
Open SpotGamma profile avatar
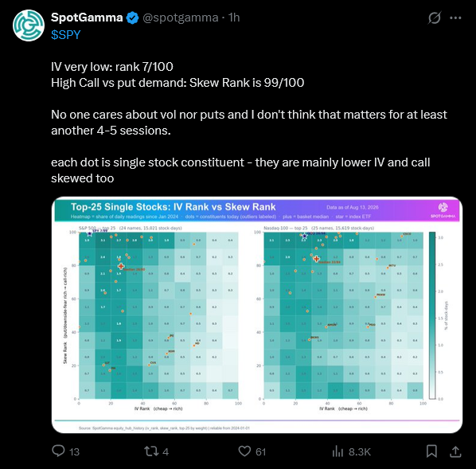coord(29,25)
